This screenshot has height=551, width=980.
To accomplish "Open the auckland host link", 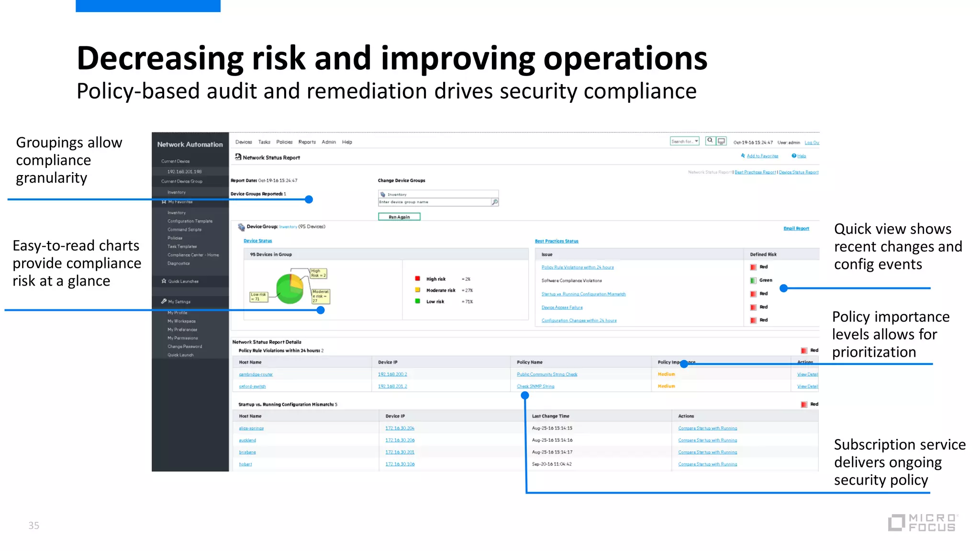I will tap(247, 441).
